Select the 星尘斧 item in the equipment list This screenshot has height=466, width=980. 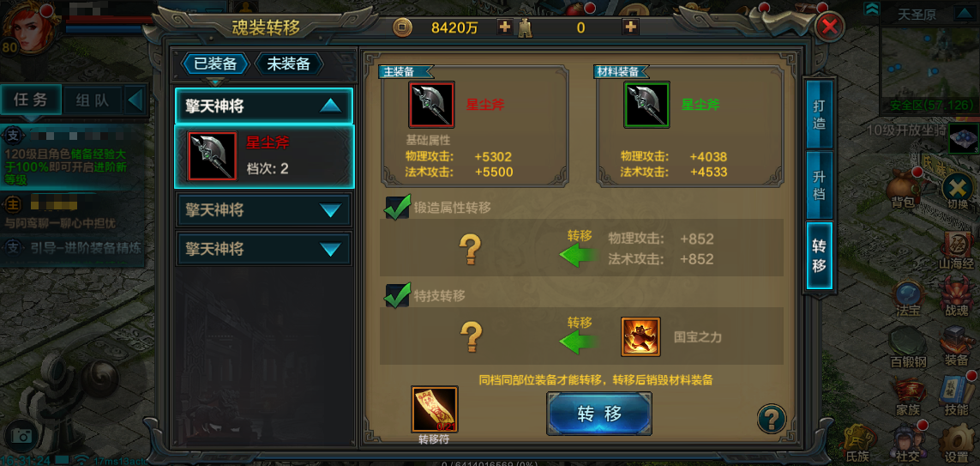click(264, 156)
